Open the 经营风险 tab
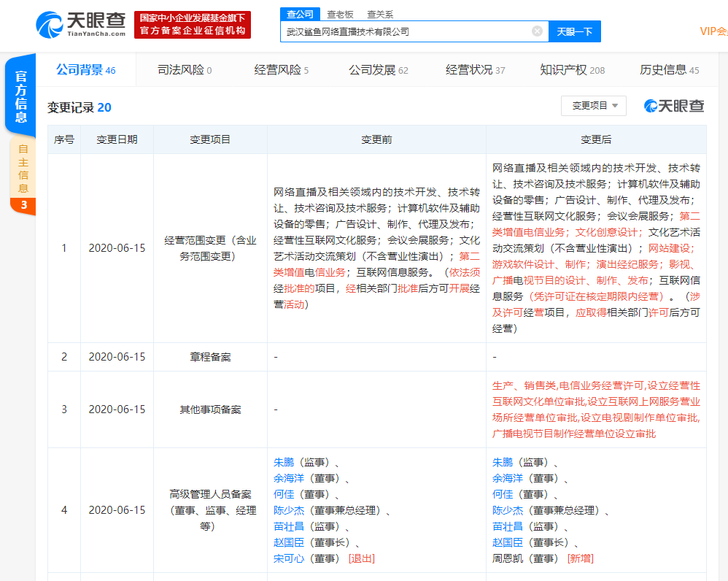Viewport: 728px width, 581px height. tap(280, 69)
